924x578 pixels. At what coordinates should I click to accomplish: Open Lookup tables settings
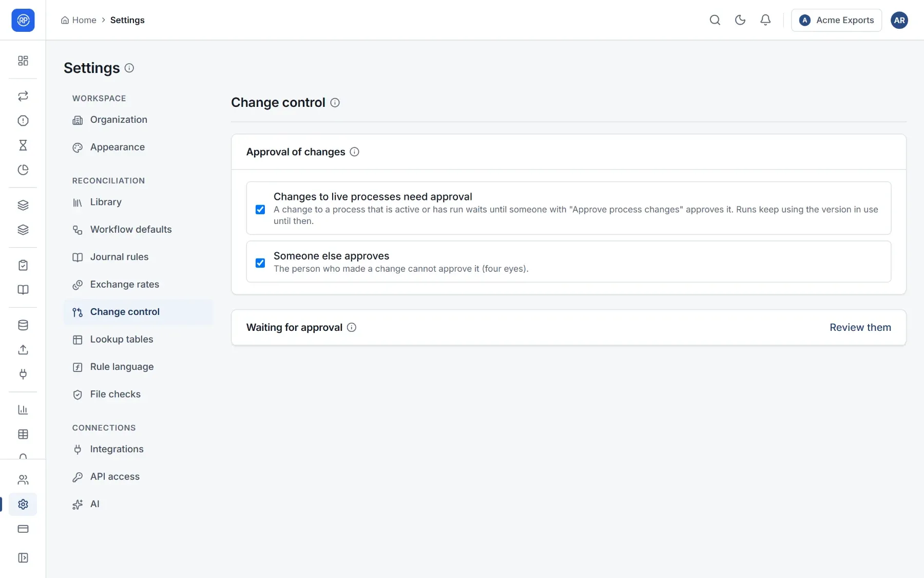pos(138,339)
